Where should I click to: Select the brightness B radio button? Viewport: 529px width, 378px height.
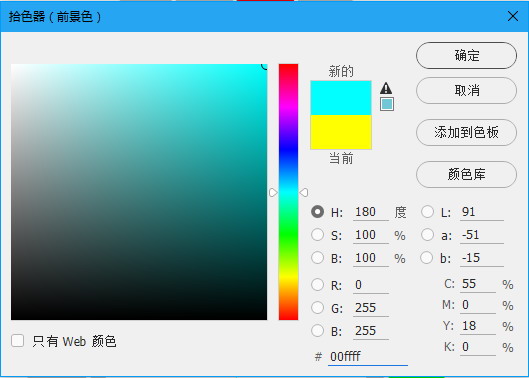coord(317,258)
